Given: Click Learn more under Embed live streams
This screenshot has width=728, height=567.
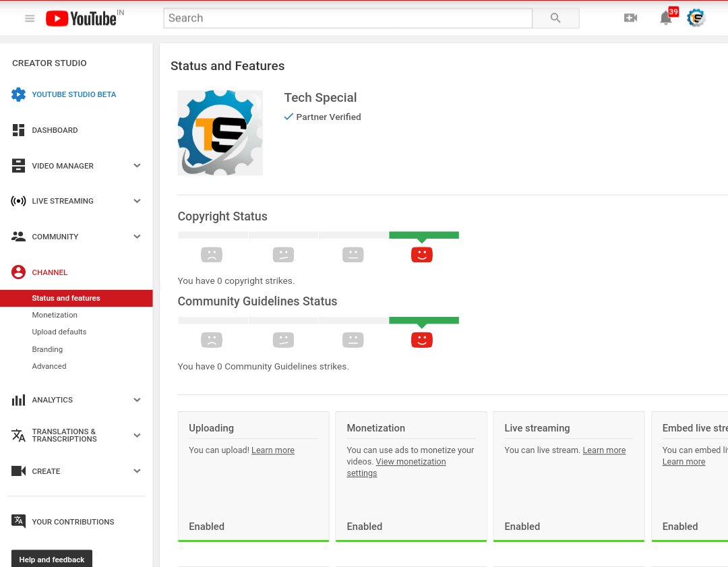Looking at the screenshot, I should [684, 462].
